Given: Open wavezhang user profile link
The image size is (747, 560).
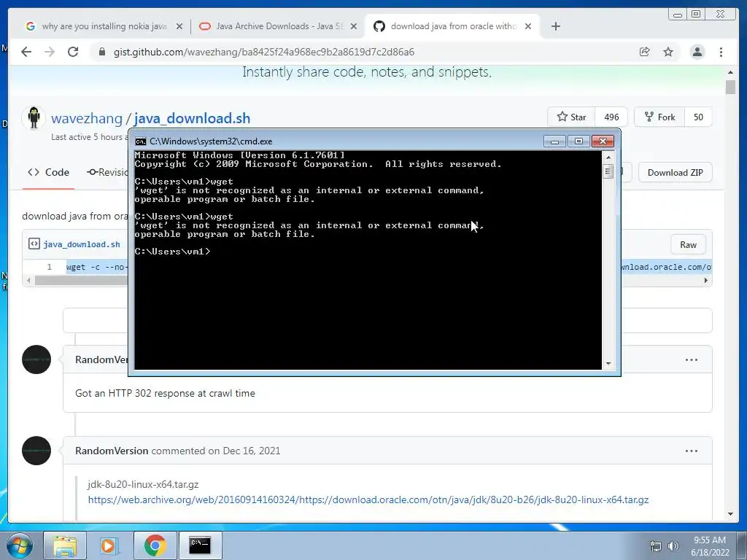Looking at the screenshot, I should click(x=87, y=118).
